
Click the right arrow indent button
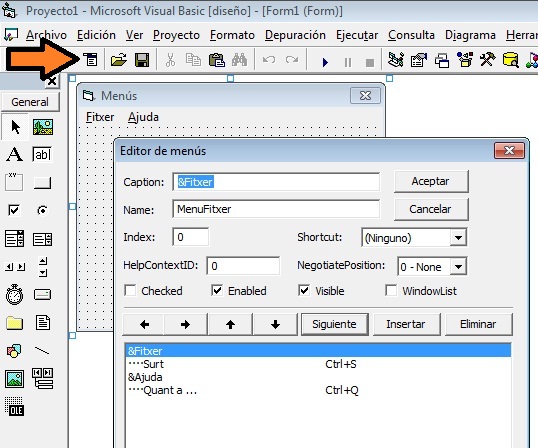pyautogui.click(x=185, y=324)
